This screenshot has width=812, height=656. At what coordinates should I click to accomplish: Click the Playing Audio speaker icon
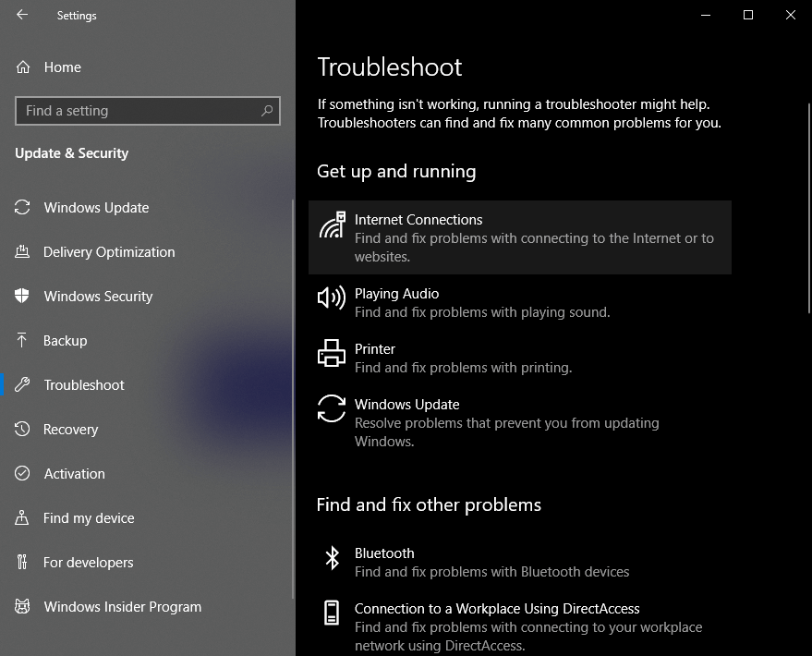tap(331, 298)
